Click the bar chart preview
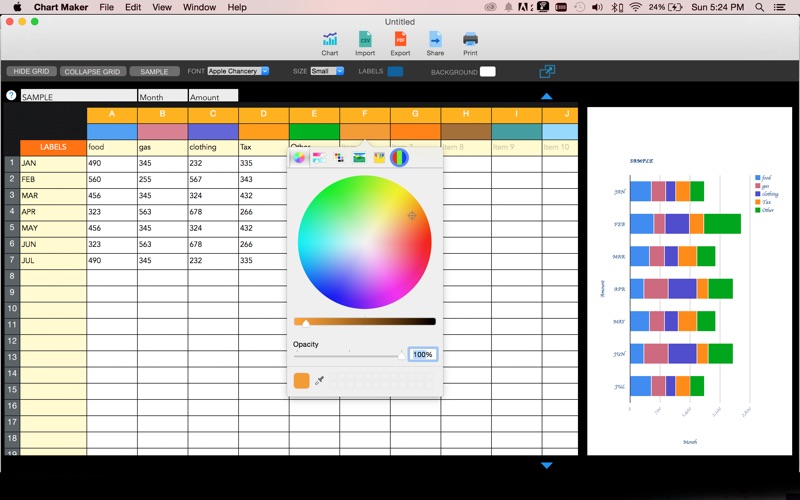Image resolution: width=800 pixels, height=500 pixels. point(689,281)
